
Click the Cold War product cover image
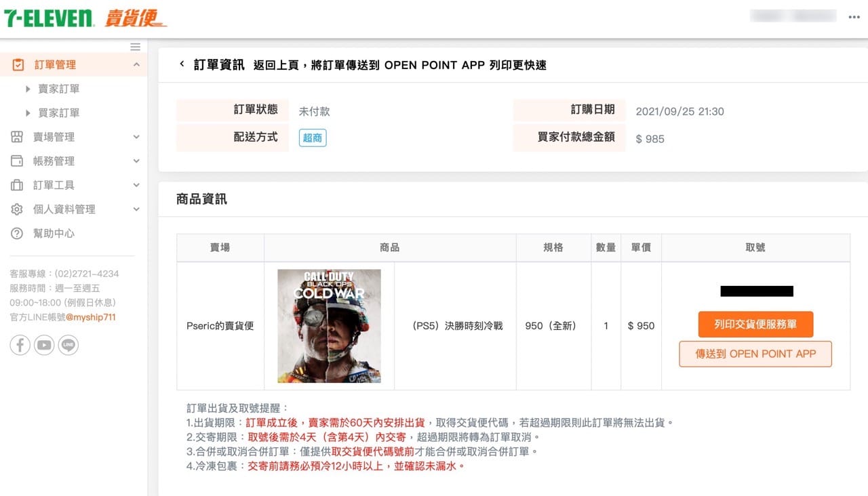click(329, 326)
